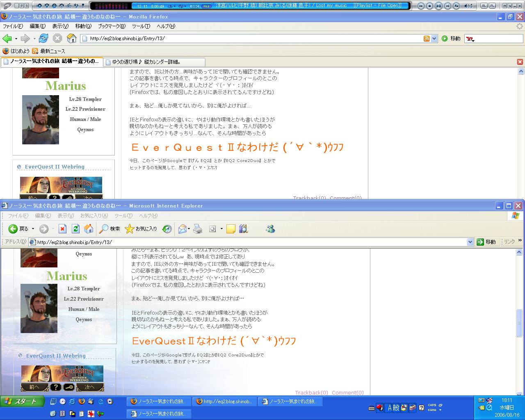Open IE ファイル menu

[18, 216]
